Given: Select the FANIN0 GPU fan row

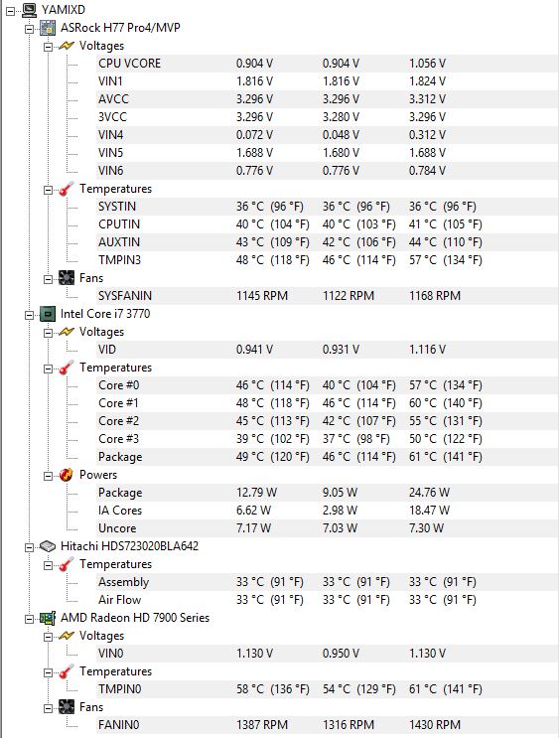Looking at the screenshot, I should pyautogui.click(x=327, y=725).
